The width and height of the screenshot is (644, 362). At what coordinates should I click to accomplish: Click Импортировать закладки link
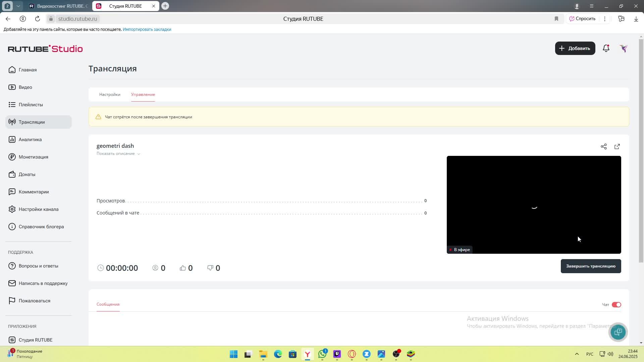147,29
